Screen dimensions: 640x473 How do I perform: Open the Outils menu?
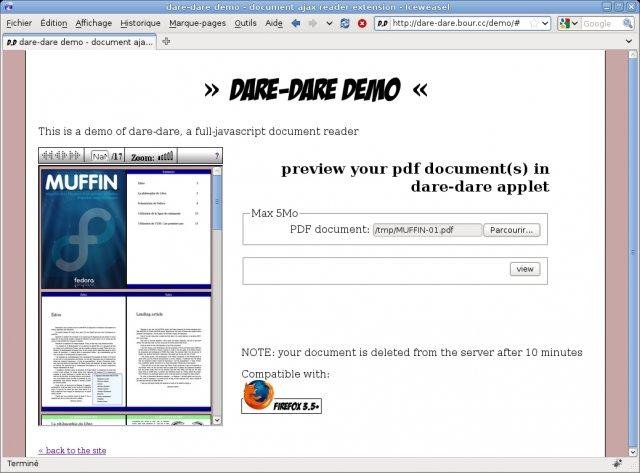(x=245, y=23)
